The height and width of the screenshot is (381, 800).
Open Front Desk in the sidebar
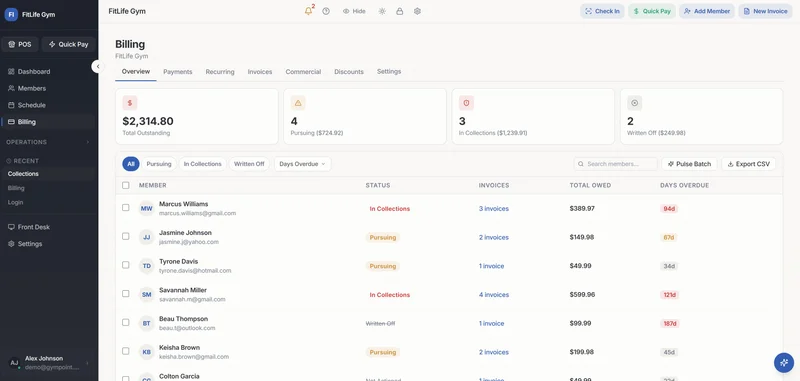tap(49, 227)
